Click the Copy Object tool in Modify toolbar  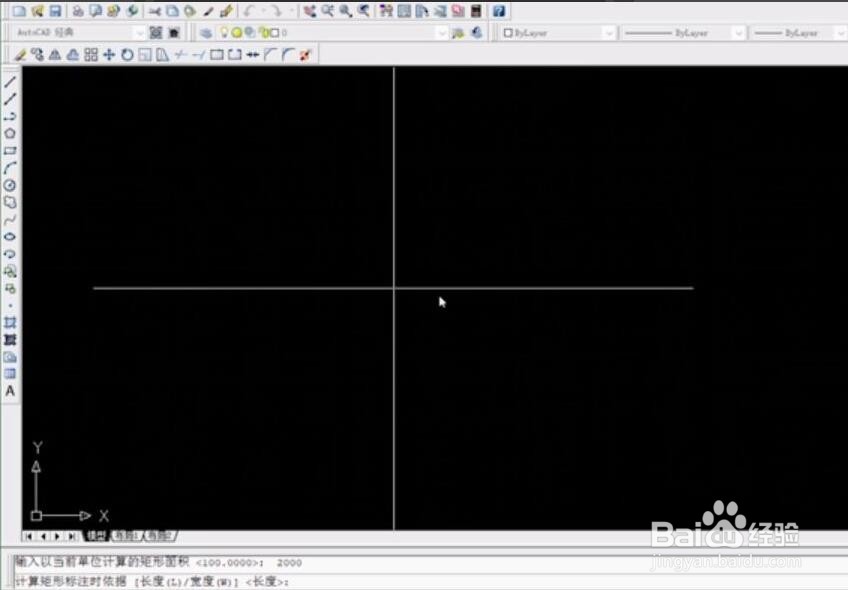pyautogui.click(x=37, y=55)
